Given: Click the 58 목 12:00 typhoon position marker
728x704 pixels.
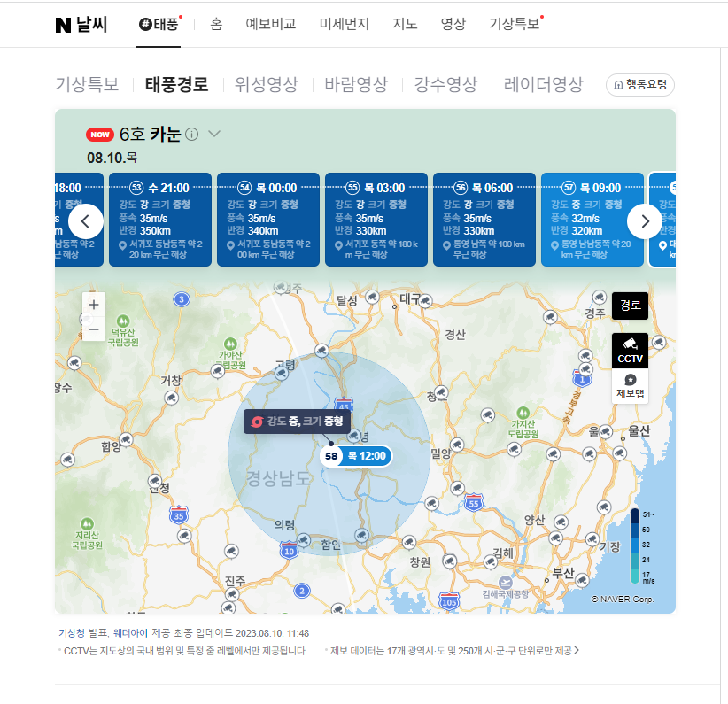Looking at the screenshot, I should (356, 456).
